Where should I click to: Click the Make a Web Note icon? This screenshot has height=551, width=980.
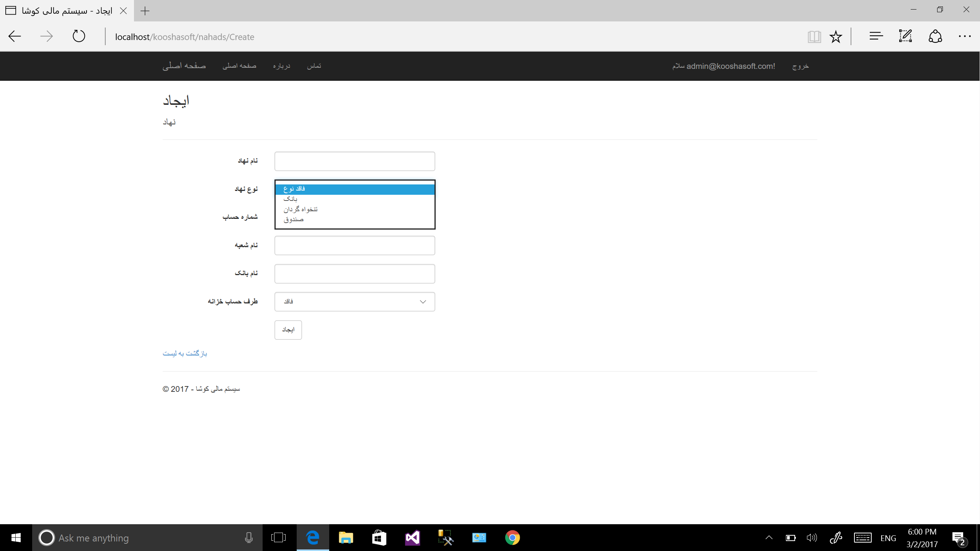906,36
